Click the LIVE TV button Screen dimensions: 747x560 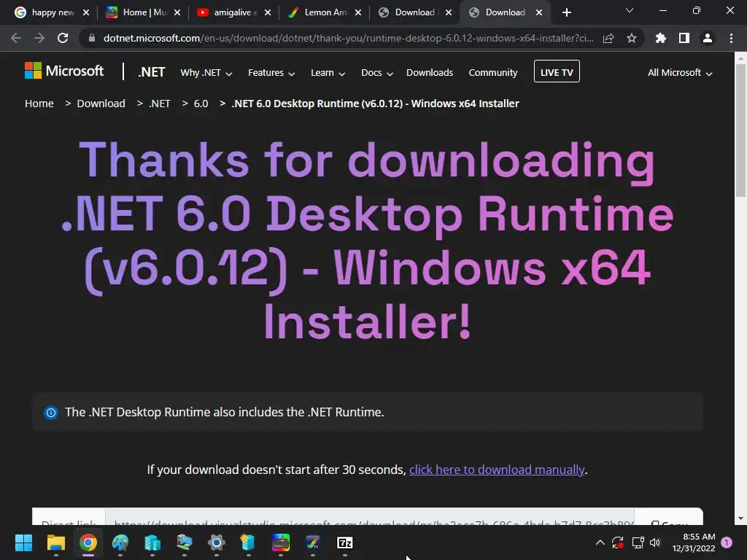(557, 71)
